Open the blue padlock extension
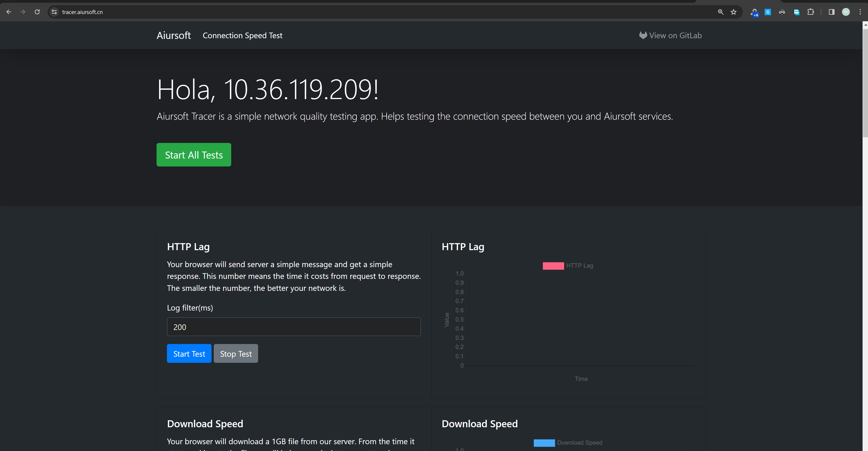 (x=768, y=12)
